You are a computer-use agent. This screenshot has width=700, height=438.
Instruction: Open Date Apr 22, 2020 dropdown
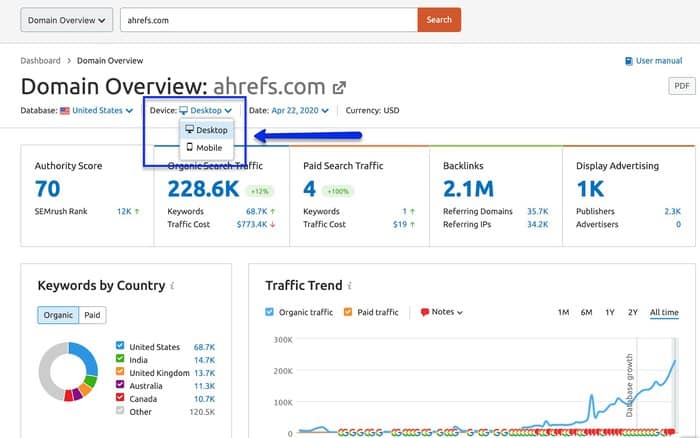(300, 110)
